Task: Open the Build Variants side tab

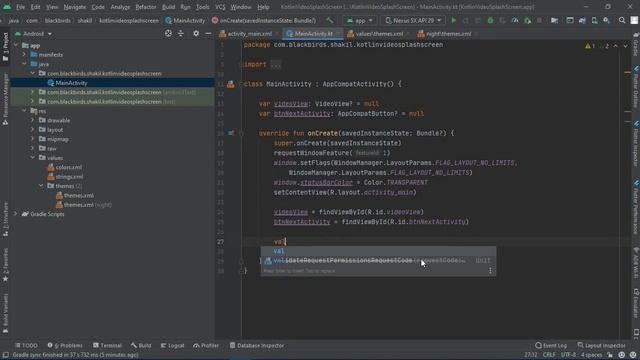Action: 5,313
